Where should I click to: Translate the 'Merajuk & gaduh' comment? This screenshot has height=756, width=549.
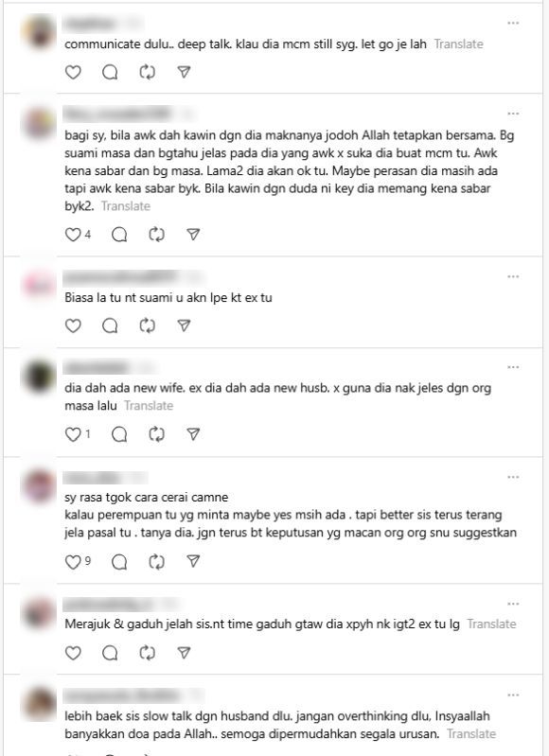491,624
